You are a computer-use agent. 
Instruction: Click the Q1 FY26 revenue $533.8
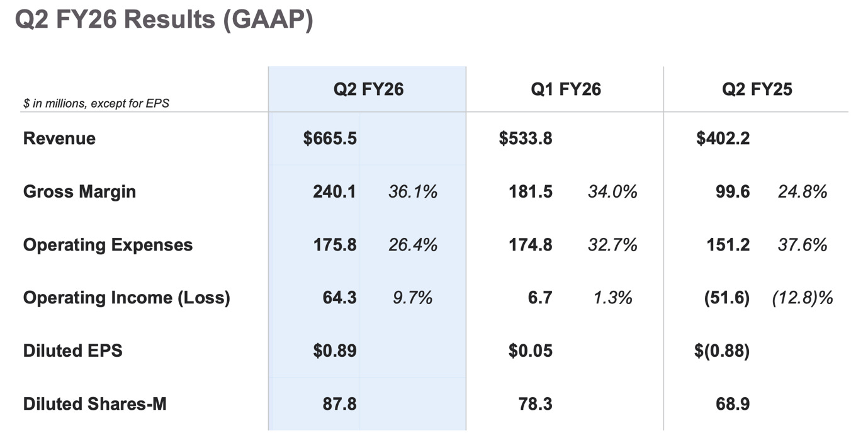(526, 138)
